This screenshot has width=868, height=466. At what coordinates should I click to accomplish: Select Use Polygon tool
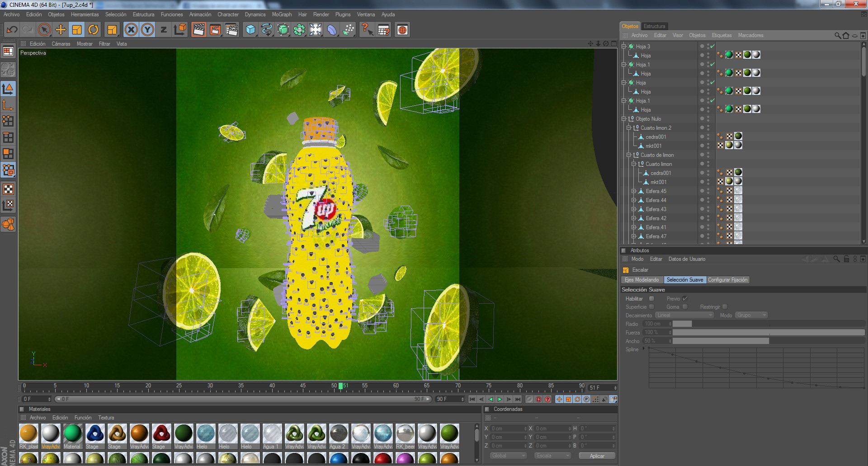(x=8, y=154)
